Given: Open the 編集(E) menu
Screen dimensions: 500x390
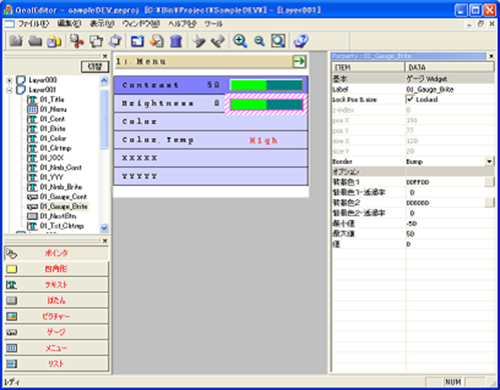Looking at the screenshot, I should (x=69, y=24).
